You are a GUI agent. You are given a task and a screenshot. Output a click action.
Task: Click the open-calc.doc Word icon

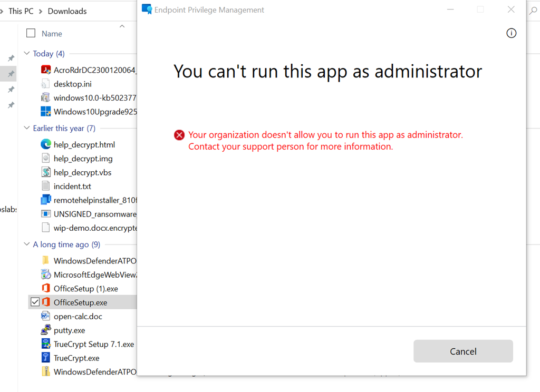coord(45,316)
